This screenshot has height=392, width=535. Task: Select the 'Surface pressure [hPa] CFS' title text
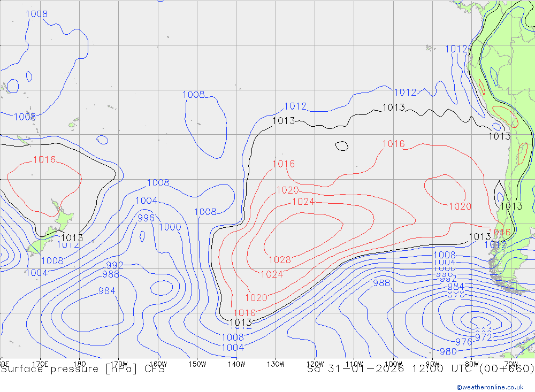click(x=82, y=369)
